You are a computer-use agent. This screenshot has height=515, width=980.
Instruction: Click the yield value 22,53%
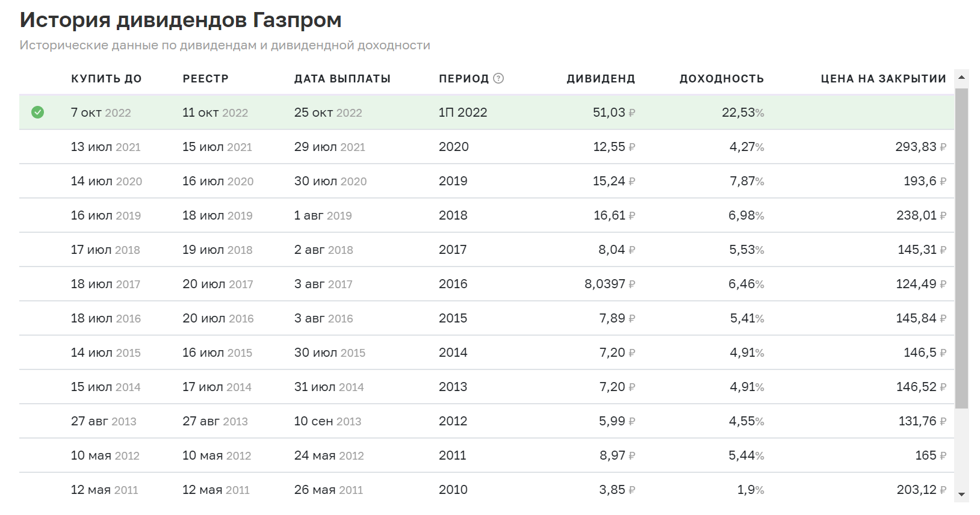click(x=743, y=113)
